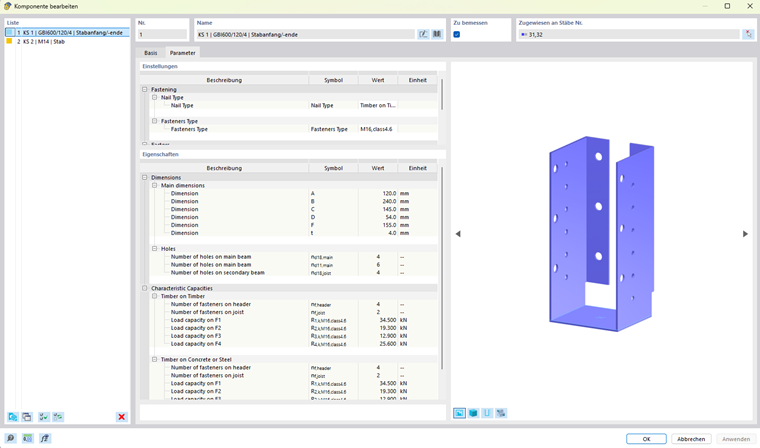Select the first picture view mode icon
The image size is (760, 448).
459,413
